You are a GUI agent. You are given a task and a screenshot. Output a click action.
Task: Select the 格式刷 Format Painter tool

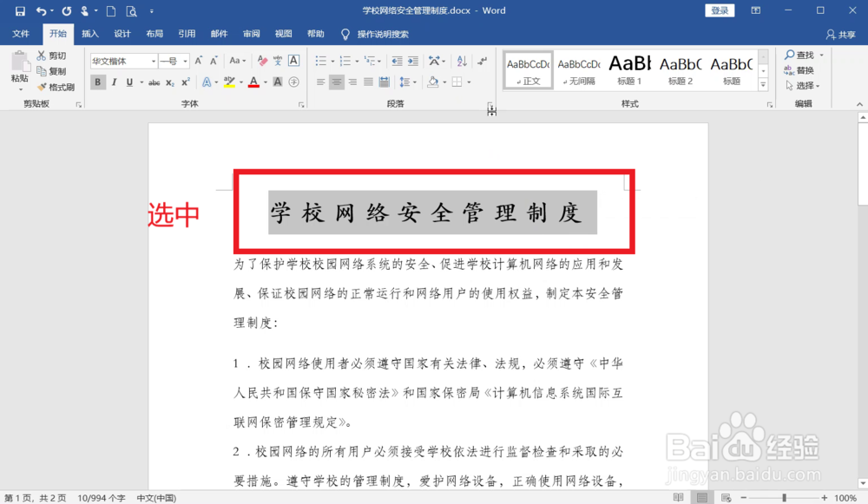56,87
